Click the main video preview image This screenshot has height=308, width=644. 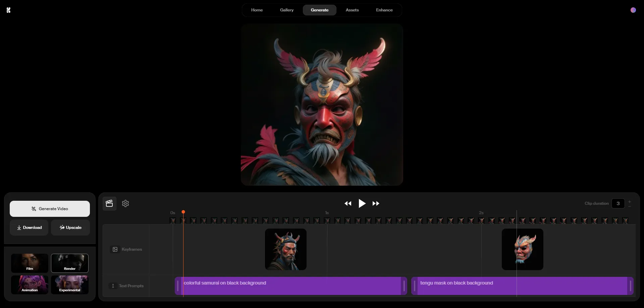click(322, 105)
